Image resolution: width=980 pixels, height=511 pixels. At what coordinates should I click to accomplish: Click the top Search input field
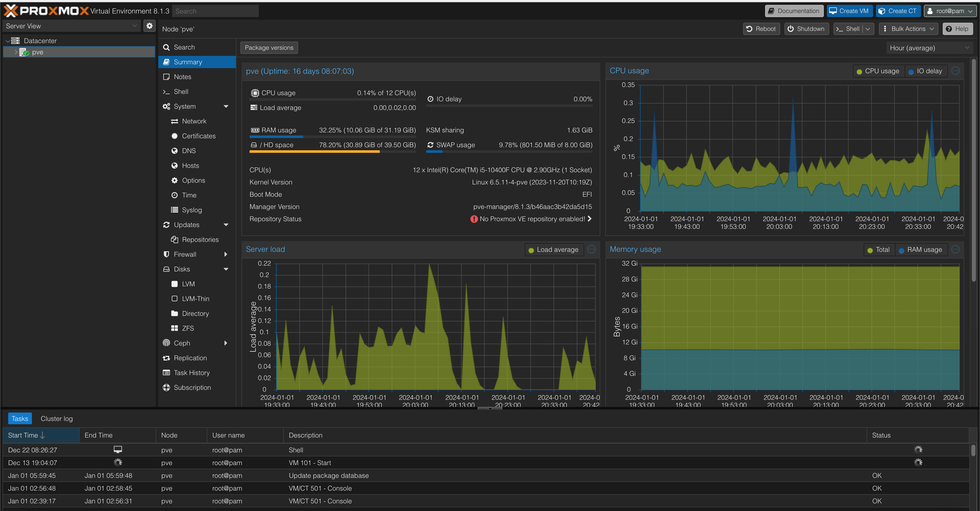215,11
